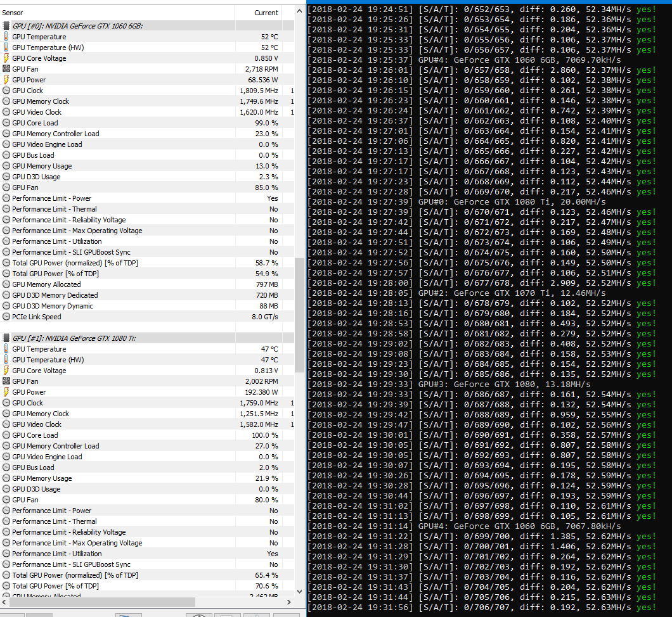Select the 'GPU [#1]: NVIDIA GeForce GTX 1080 Ti:' header row

(147, 338)
